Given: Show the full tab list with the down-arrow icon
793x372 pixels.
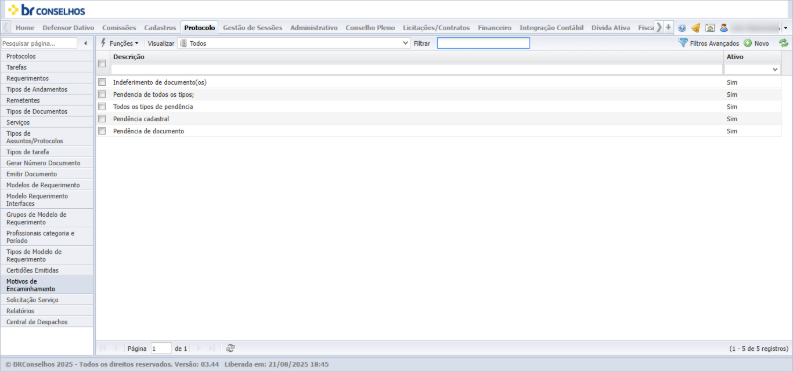Looking at the screenshot, I should coord(668,27).
